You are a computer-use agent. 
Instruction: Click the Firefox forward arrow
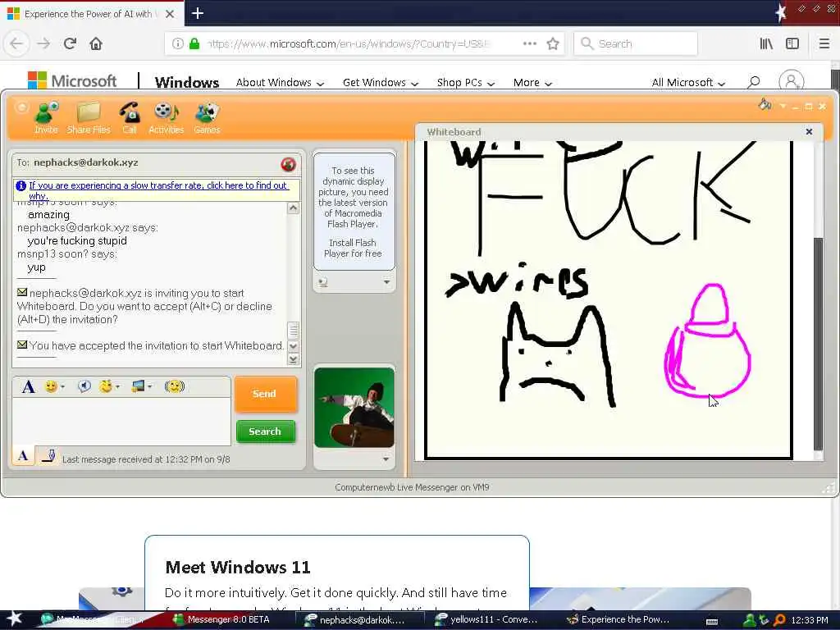click(x=43, y=43)
